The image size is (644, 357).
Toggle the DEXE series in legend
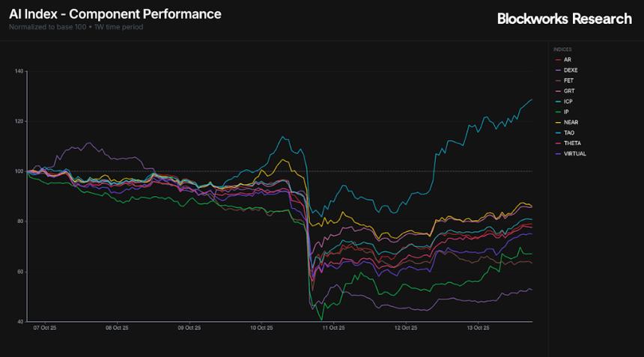[570, 70]
